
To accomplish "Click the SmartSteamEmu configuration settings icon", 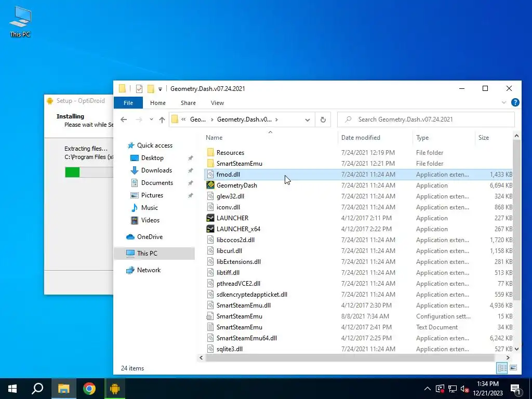I will pyautogui.click(x=210, y=316).
